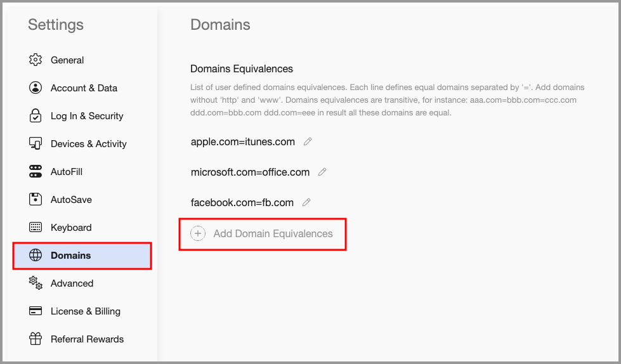Click the Account & Data person icon
Screen dimensions: 621x364
36,88
